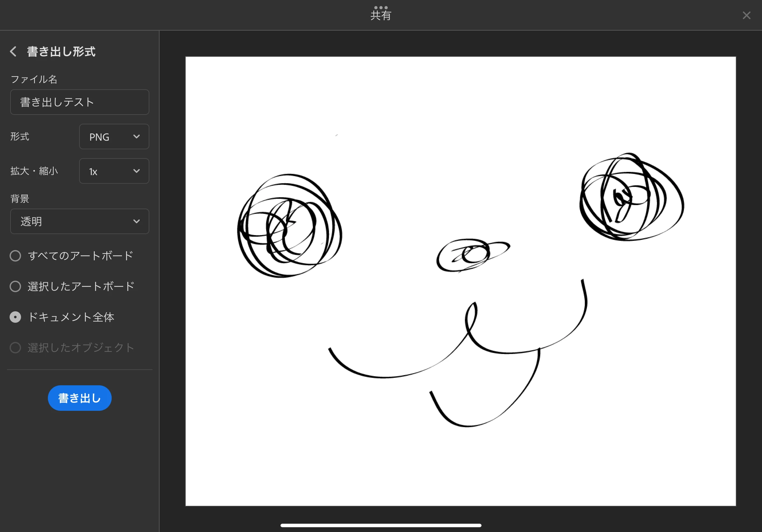Screen dimensions: 762x532
Task: Click the chevron arrow in 1x scale box
Action: (x=136, y=171)
